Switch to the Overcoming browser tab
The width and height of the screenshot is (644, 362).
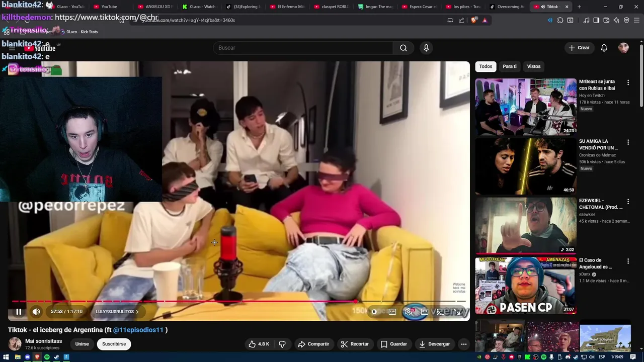coord(507,7)
